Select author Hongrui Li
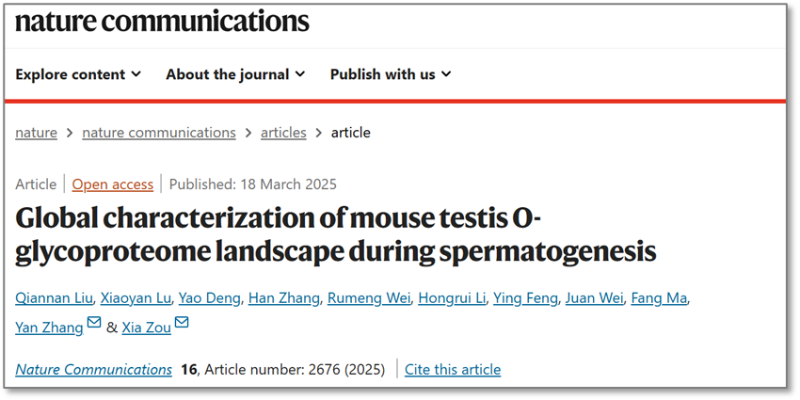The height and width of the screenshot is (400, 800). 452,298
